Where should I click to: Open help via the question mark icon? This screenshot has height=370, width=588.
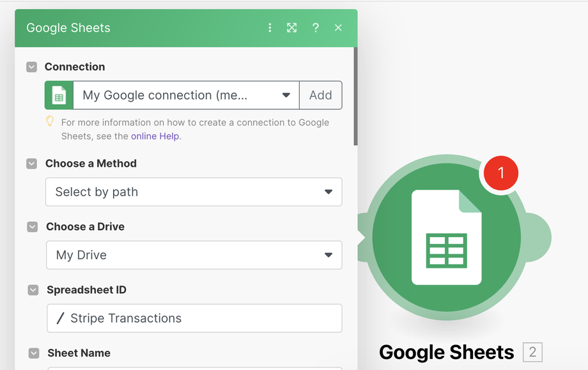click(315, 27)
